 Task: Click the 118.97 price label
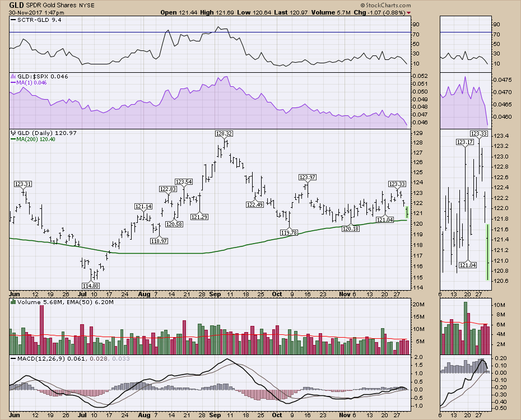[x=159, y=241]
